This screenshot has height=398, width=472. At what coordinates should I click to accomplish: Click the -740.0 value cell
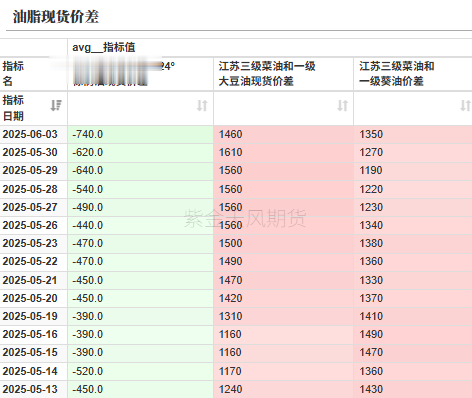(140, 134)
